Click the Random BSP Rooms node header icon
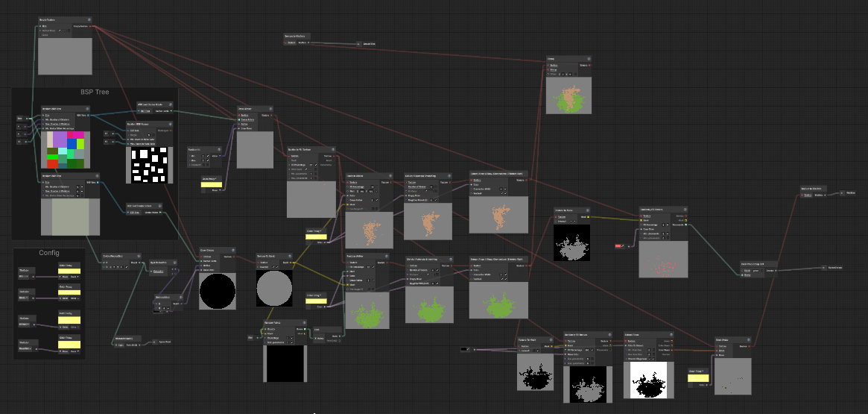868x414 pixels. pyautogui.click(x=170, y=124)
